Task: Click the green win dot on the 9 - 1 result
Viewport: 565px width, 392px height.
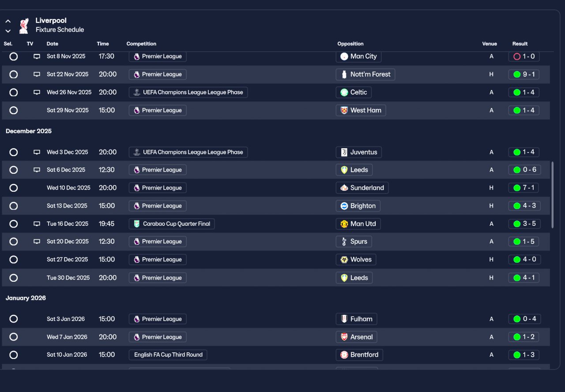Action: tap(517, 75)
